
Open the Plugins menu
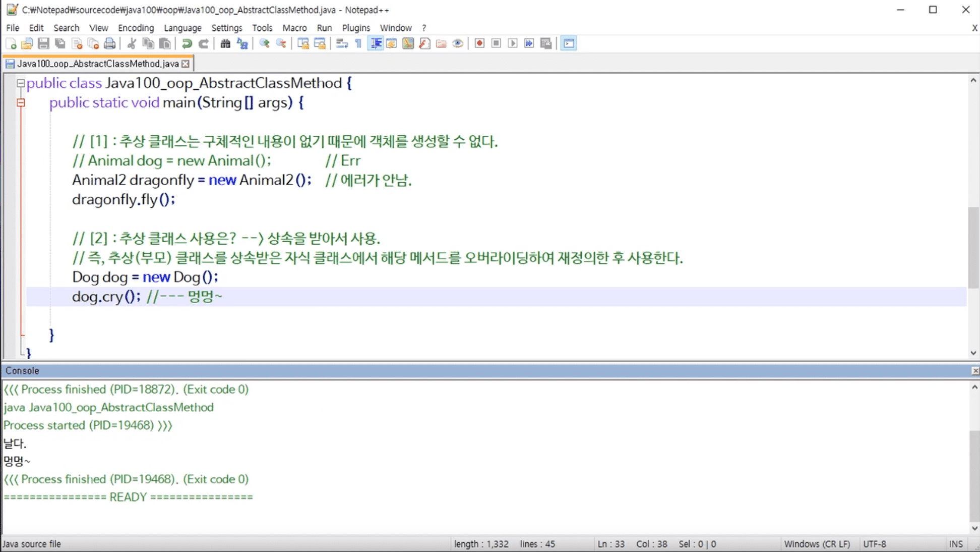pyautogui.click(x=356, y=28)
